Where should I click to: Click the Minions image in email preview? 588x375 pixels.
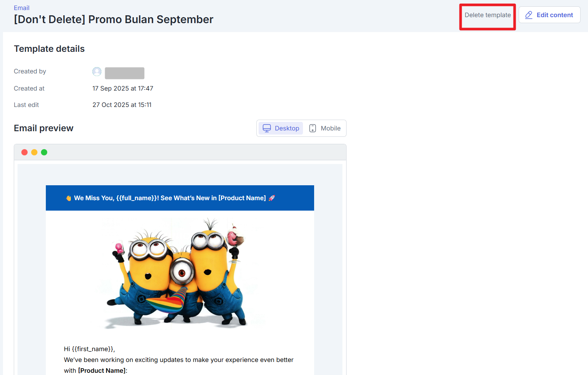click(180, 273)
